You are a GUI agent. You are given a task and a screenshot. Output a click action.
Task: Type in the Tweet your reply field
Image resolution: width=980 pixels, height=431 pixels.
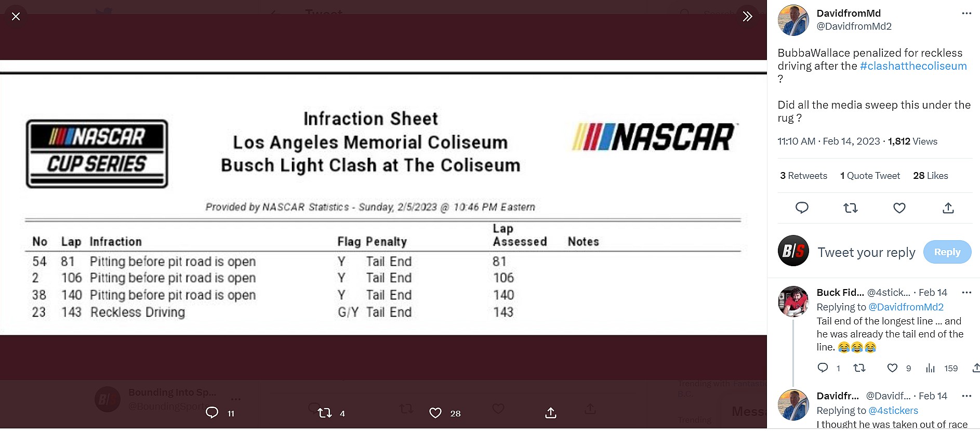[866, 253]
